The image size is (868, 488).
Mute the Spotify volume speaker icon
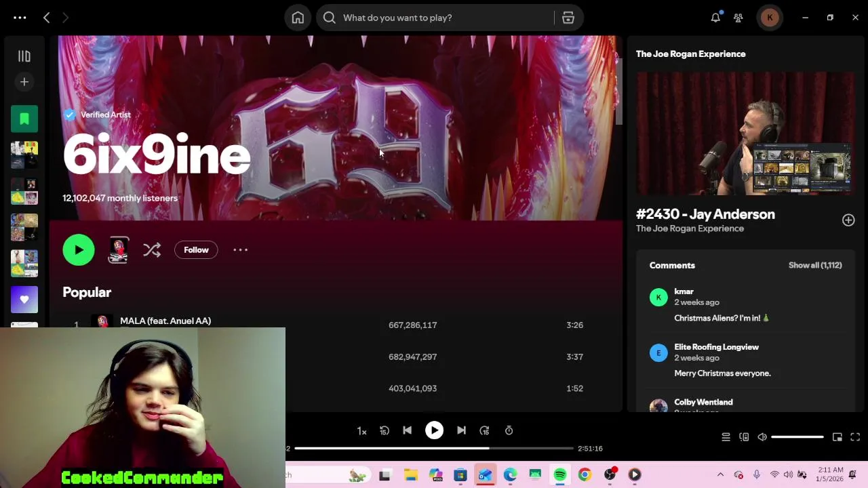[762, 437]
